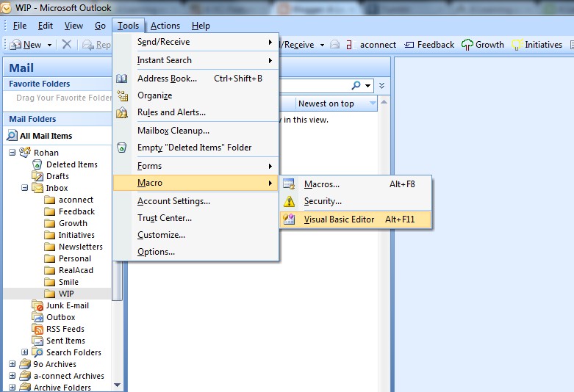
Task: Click Rules and Alerts menu item
Action: [171, 112]
